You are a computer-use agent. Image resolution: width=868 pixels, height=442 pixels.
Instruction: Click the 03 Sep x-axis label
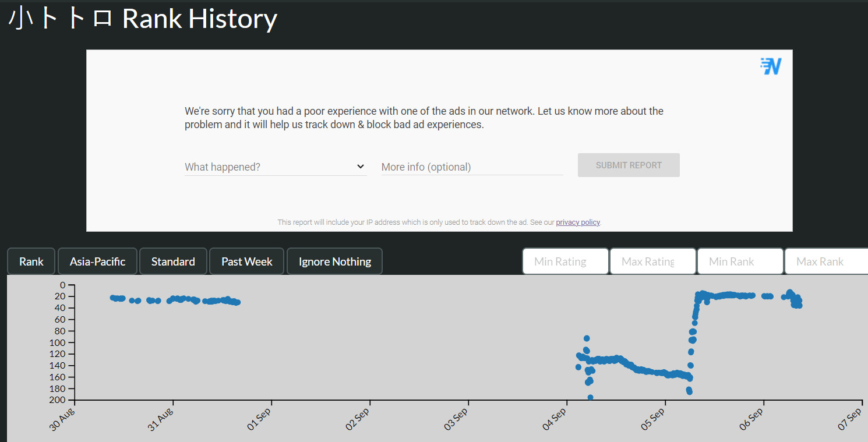457,418
